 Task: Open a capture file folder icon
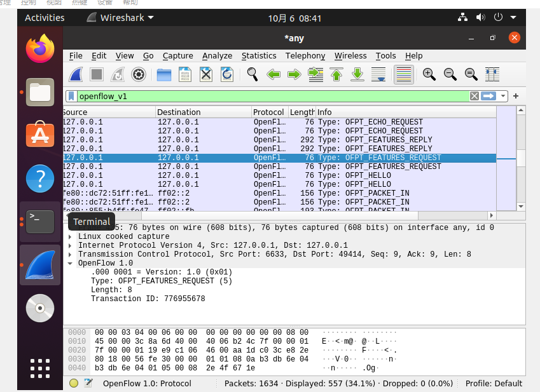click(x=164, y=74)
